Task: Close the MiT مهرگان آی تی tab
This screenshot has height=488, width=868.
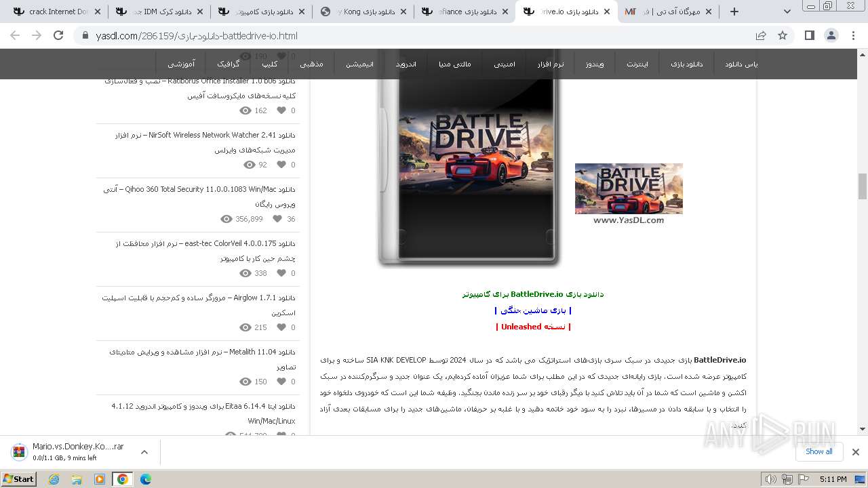Action: coord(708,12)
